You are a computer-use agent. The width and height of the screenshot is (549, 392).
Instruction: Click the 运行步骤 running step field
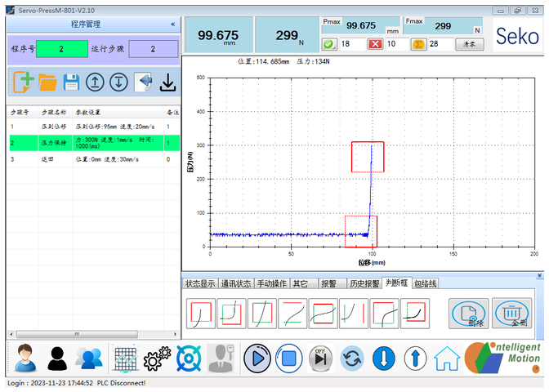click(154, 49)
